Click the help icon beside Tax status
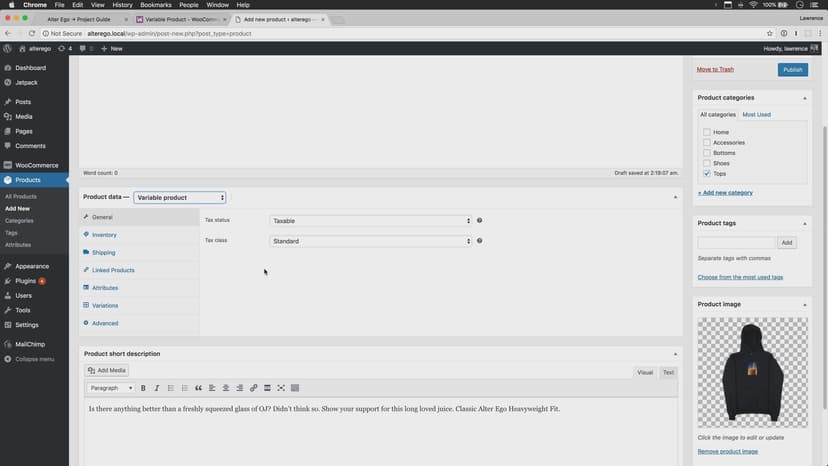Image resolution: width=828 pixels, height=466 pixels. click(x=480, y=220)
